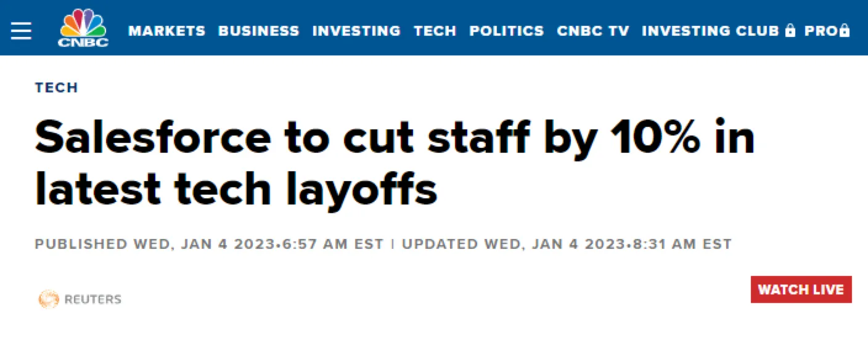Open Tech in the top navigation bar
The width and height of the screenshot is (868, 340).
pos(435,31)
